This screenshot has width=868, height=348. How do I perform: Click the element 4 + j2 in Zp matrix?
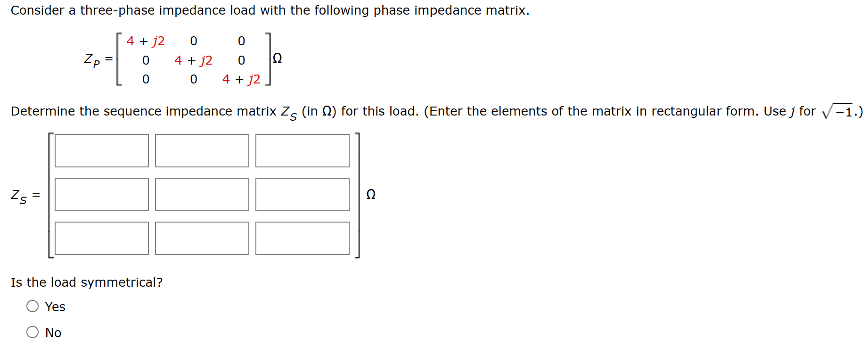(x=146, y=41)
